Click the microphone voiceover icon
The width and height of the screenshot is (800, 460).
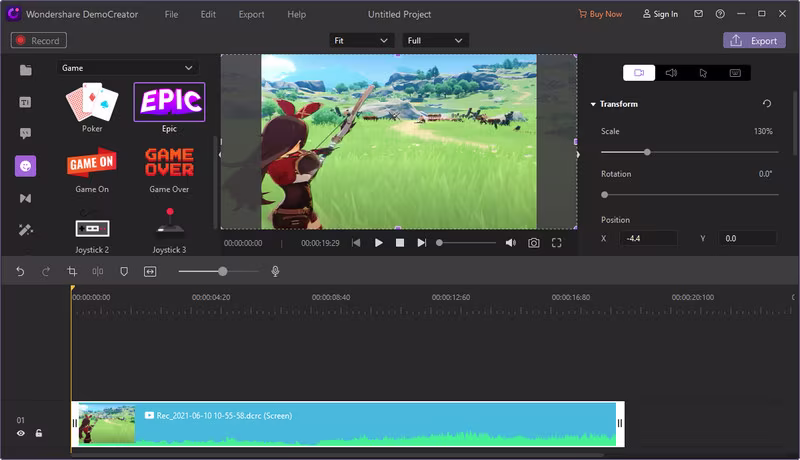pyautogui.click(x=275, y=271)
